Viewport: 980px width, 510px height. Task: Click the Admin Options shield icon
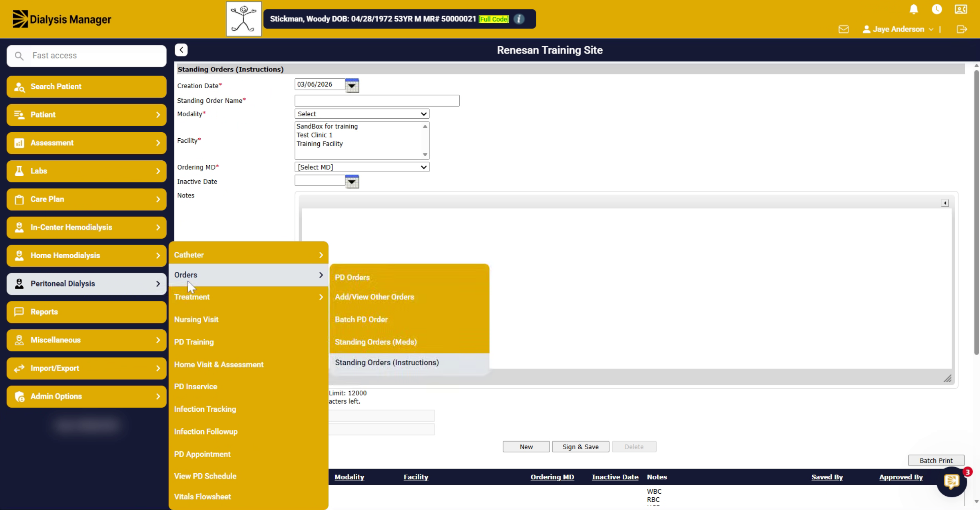point(19,397)
